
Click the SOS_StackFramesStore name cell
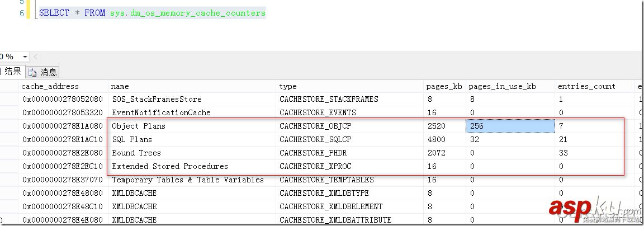click(157, 99)
